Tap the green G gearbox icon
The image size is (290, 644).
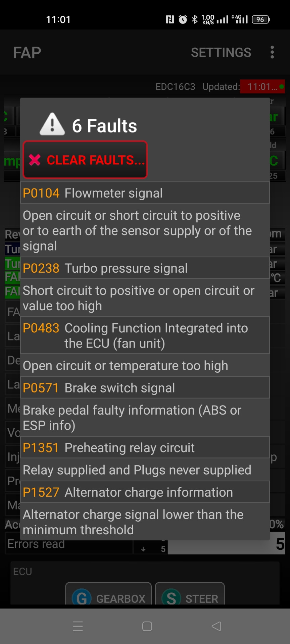(82, 598)
